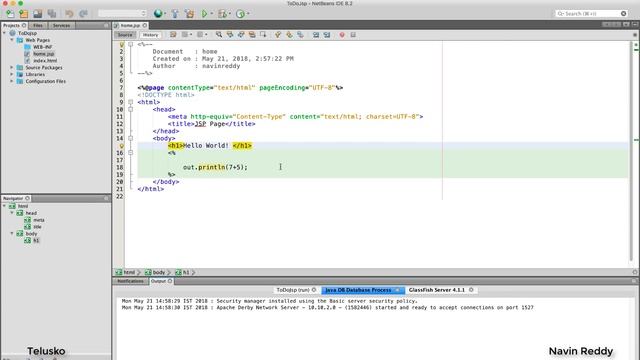Click the Last Edit icon in editor toolbar
This screenshot has width=640, height=360.
tap(173, 35)
